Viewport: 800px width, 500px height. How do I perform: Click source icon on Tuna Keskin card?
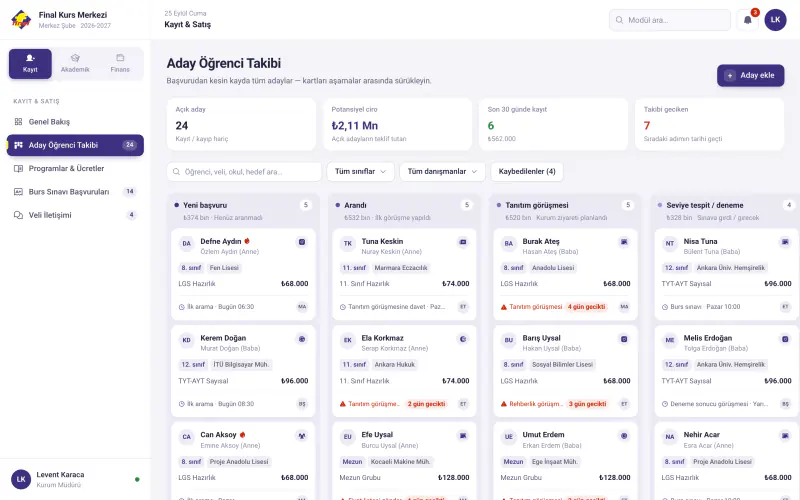click(463, 242)
